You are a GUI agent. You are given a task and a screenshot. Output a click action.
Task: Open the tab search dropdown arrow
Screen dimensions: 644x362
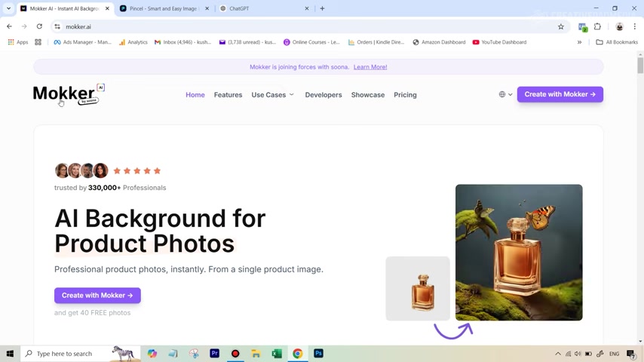tap(8, 8)
